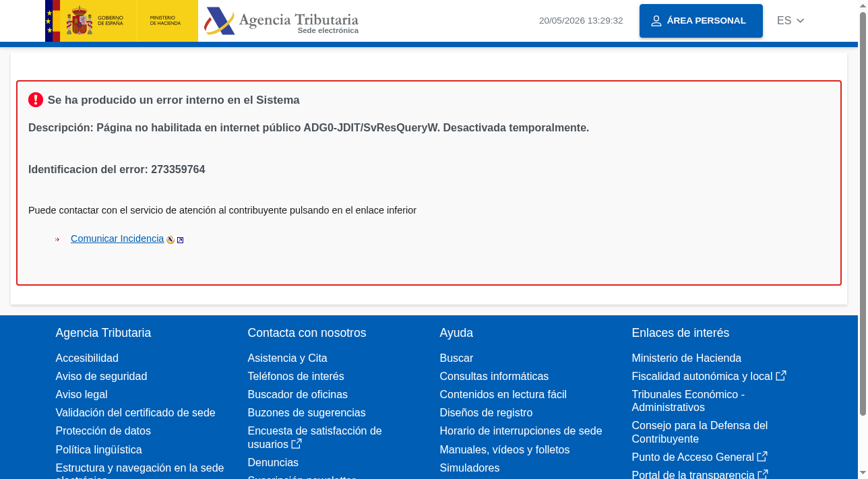Open Teléfonos de interés
This screenshot has width=868, height=479.
click(296, 377)
